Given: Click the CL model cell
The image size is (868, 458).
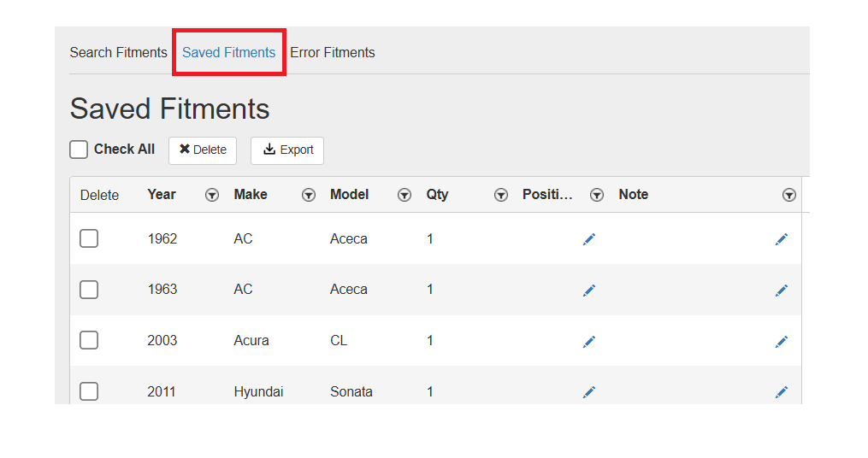Looking at the screenshot, I should [339, 341].
